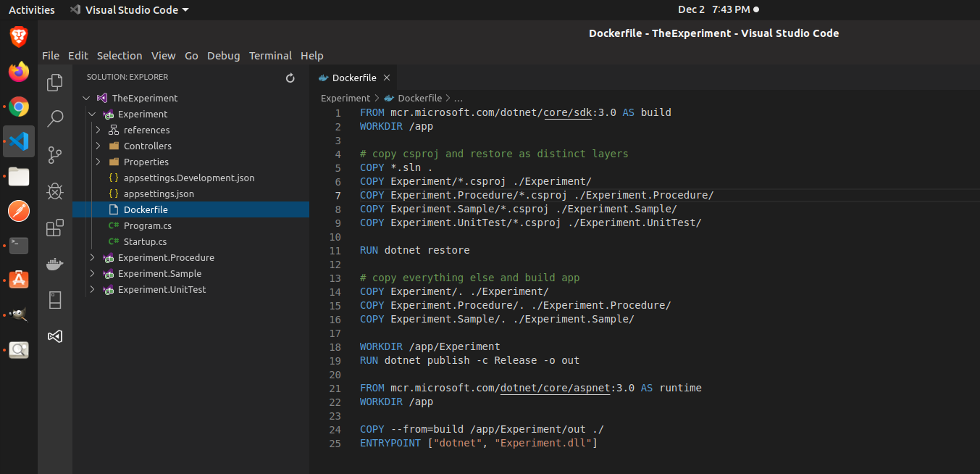
Task: Expand the Experiment.Procedure project
Action: [92, 257]
